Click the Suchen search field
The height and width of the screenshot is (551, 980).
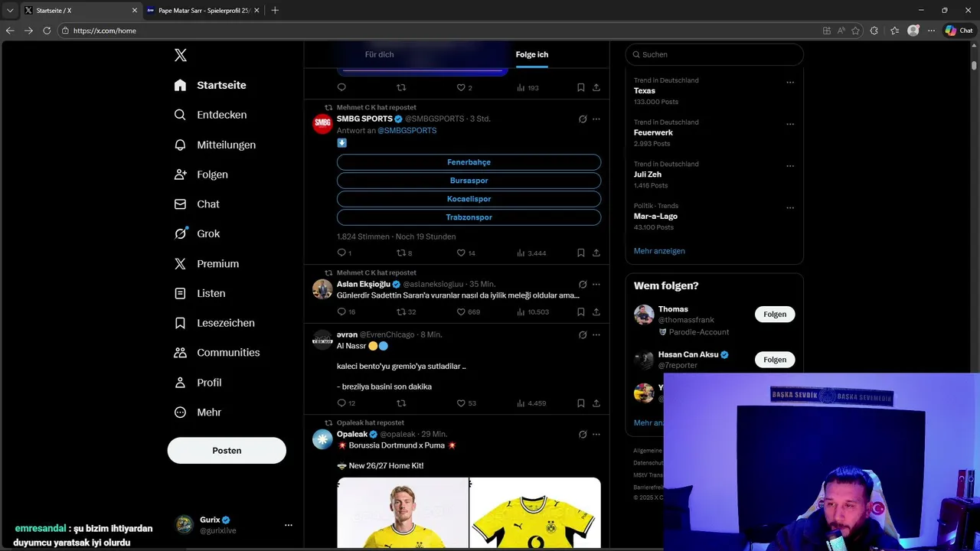point(714,54)
